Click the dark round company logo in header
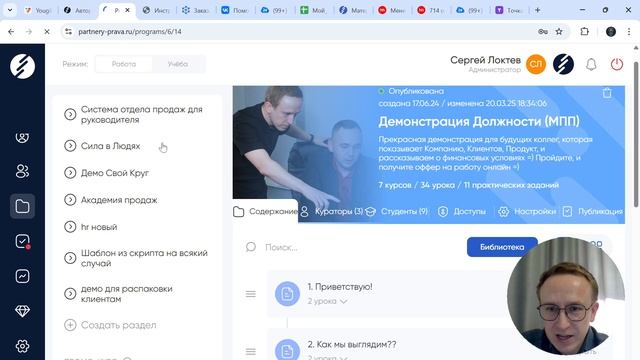 563,64
